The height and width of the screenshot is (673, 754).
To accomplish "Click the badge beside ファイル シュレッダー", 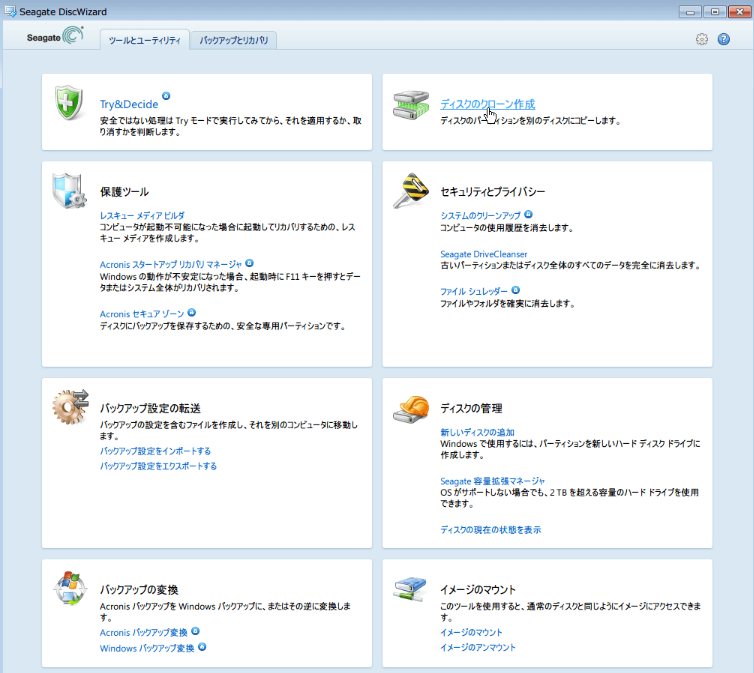I will point(515,290).
